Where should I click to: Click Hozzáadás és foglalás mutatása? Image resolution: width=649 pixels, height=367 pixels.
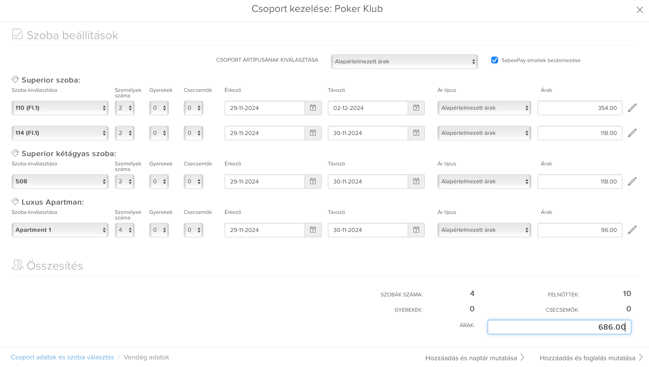point(591,358)
